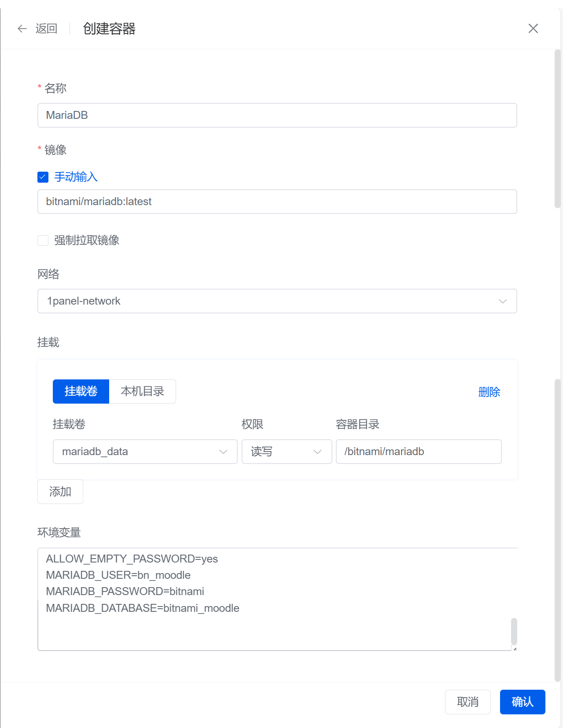The image size is (563, 728).
Task: Click the image field bitnami/mariadb:latest
Action: coord(277,202)
